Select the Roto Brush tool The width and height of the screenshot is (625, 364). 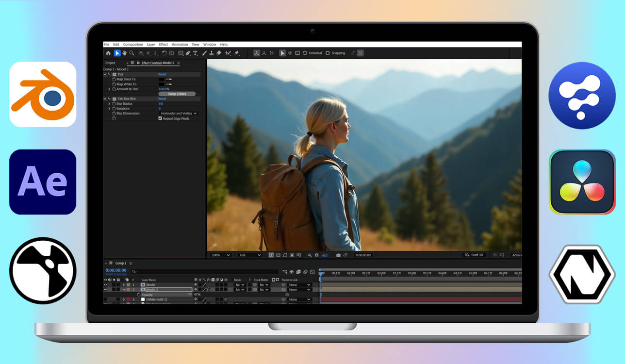coord(228,53)
